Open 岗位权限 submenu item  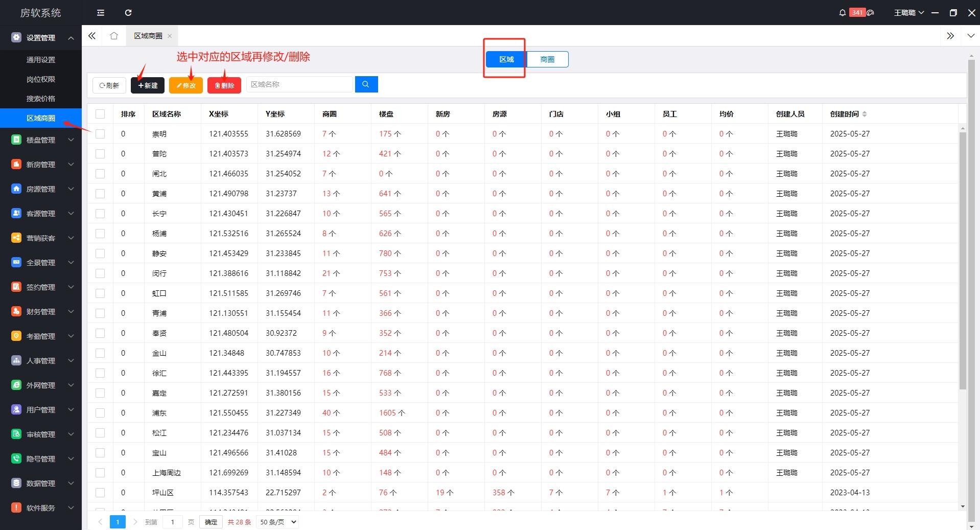tap(41, 79)
